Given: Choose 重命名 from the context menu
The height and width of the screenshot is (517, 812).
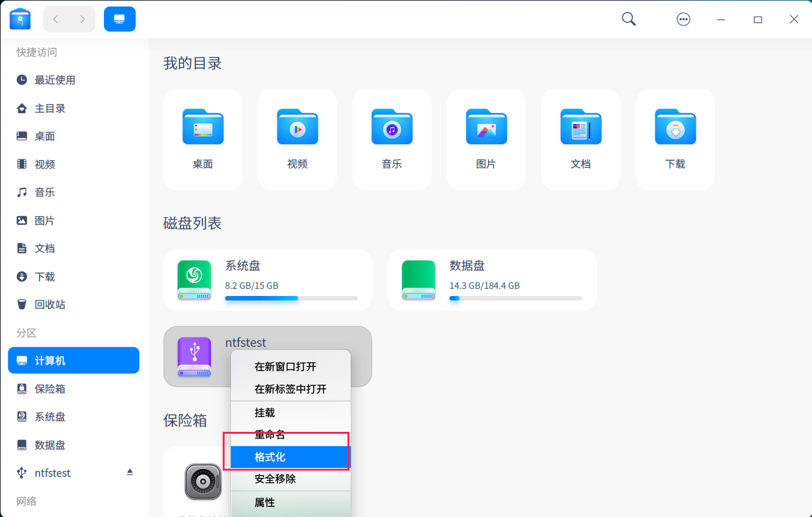Looking at the screenshot, I should (x=291, y=435).
